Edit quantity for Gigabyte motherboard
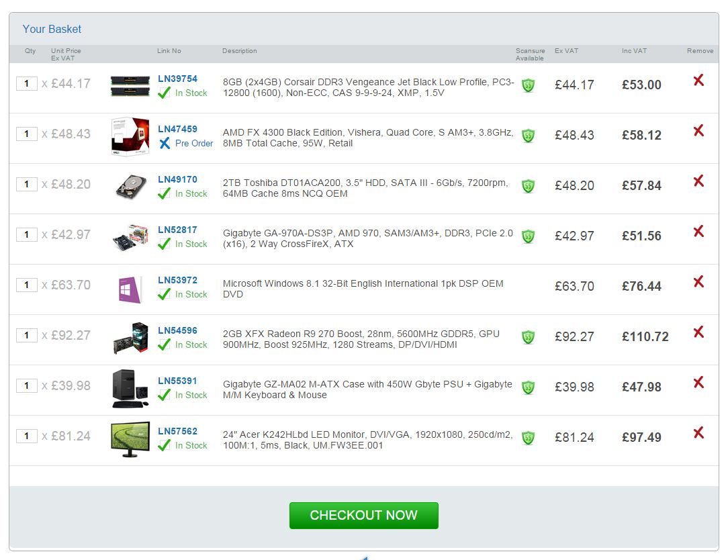This screenshot has height=560, width=728. (x=26, y=234)
